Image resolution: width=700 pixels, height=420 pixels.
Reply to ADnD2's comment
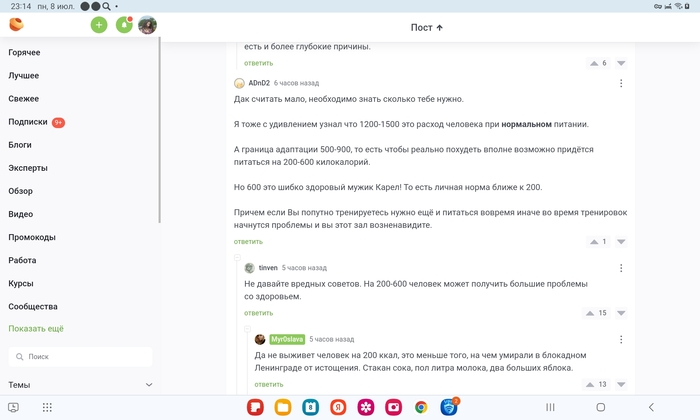[248, 242]
